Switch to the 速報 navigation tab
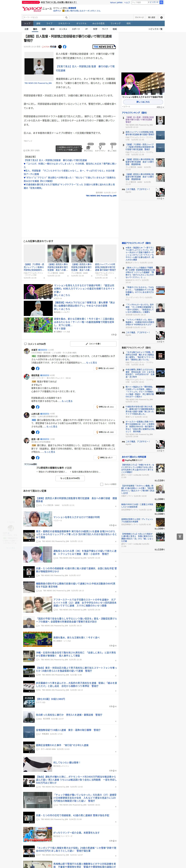The height and width of the screenshot is (868, 186). click(x=38, y=23)
